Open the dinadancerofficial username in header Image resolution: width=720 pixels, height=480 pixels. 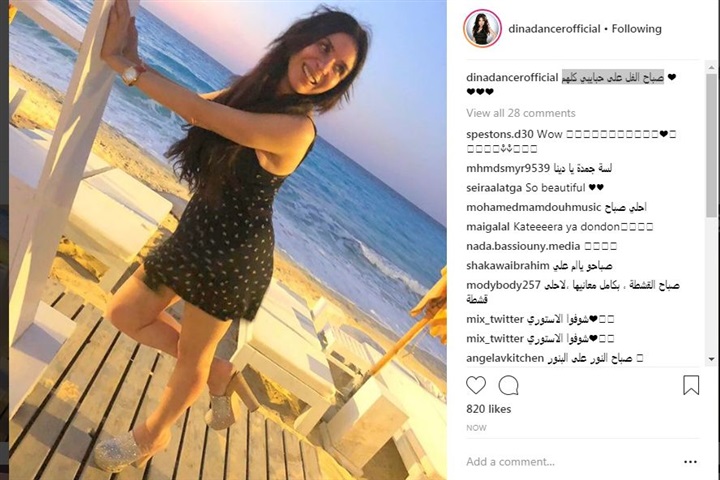[x=554, y=28]
